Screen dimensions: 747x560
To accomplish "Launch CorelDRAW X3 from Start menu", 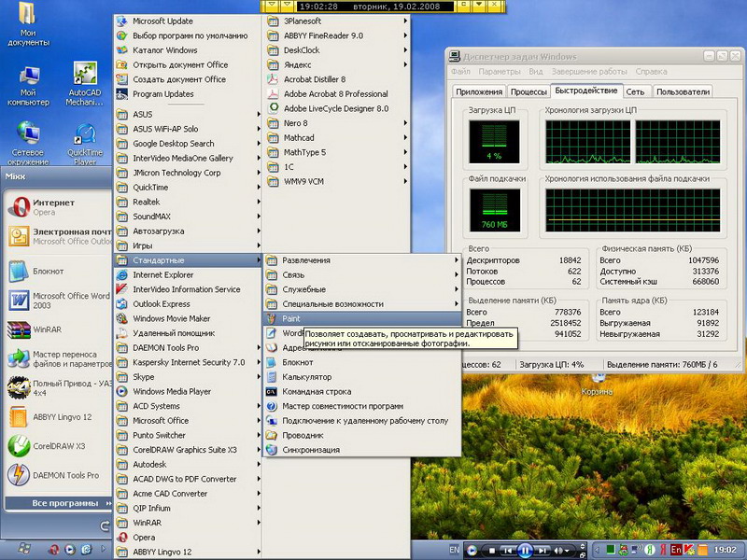I will pyautogui.click(x=58, y=446).
